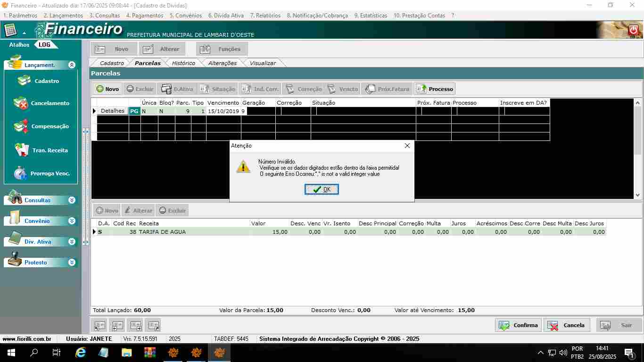Screen dimensions: 644x362
Task: Expand the Div. Ativa sidebar section
Action: tap(72, 242)
